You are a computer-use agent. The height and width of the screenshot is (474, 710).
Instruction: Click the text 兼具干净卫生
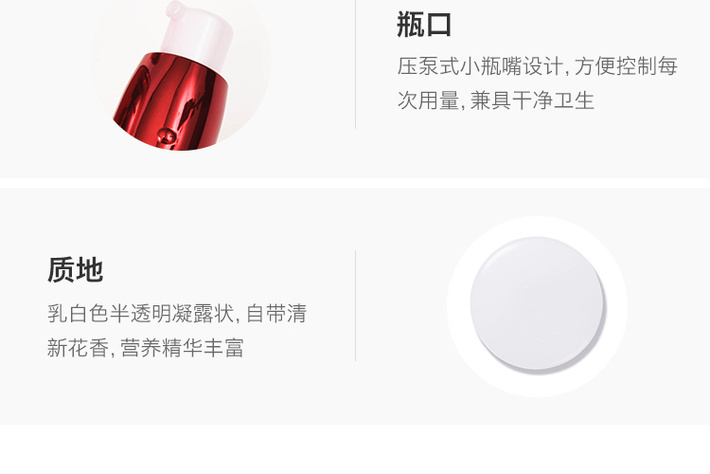click(532, 100)
